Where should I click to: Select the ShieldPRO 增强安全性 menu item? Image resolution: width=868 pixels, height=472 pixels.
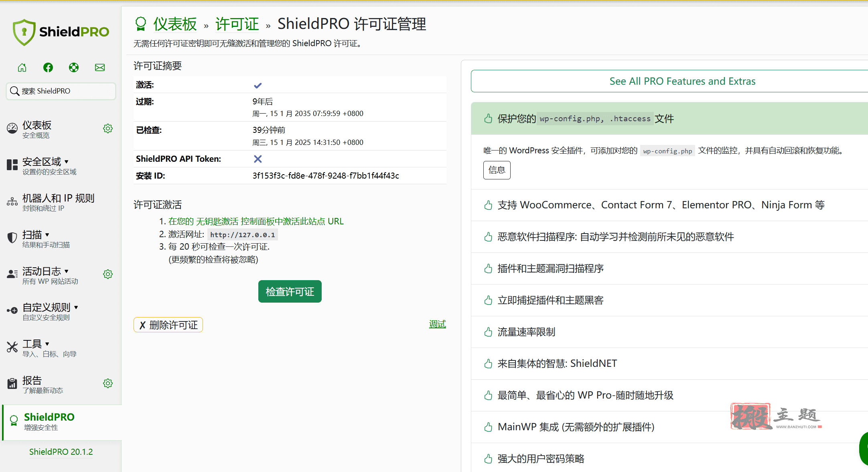62,422
